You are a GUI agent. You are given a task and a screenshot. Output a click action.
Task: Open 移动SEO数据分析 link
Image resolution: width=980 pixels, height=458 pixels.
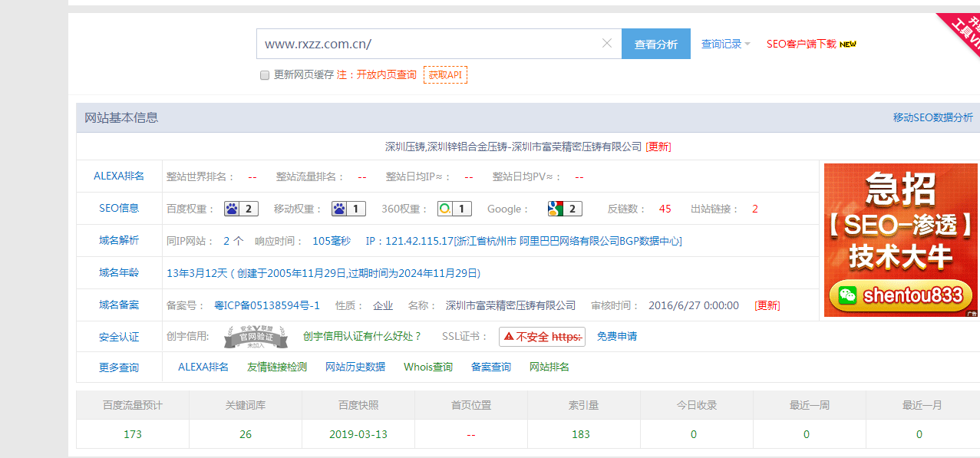point(932,117)
